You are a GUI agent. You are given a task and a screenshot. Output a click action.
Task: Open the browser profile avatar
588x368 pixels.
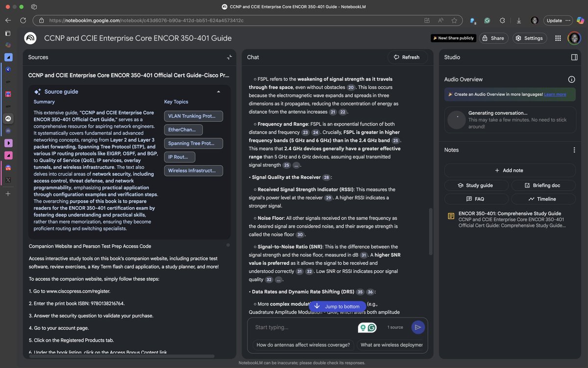tap(535, 21)
